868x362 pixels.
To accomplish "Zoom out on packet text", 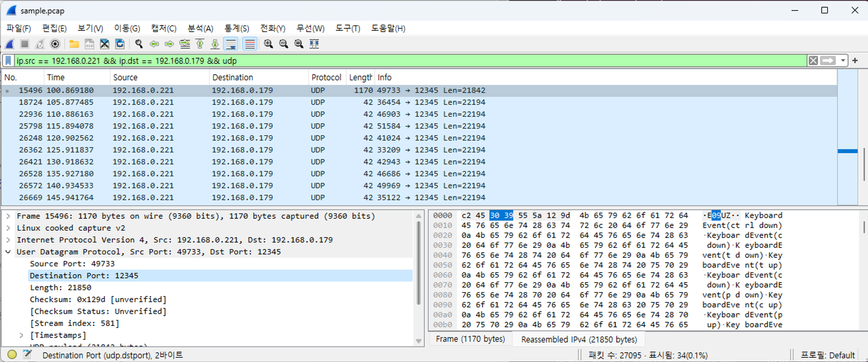I will [283, 44].
